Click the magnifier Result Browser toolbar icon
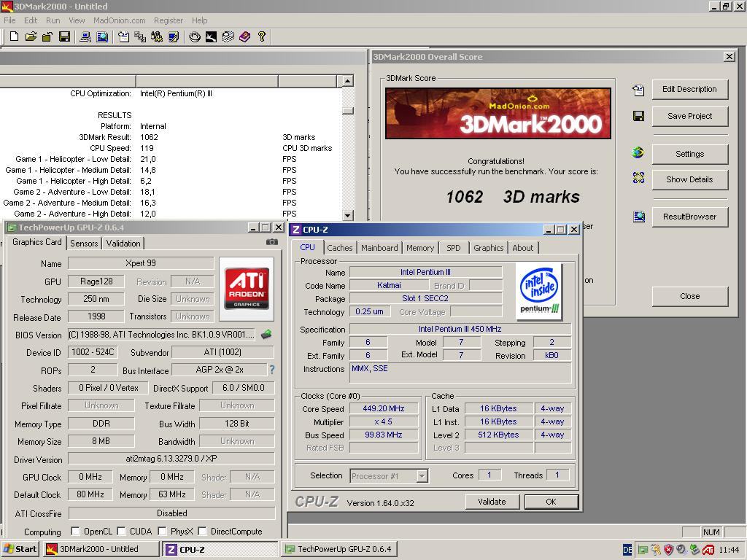 pos(102,36)
